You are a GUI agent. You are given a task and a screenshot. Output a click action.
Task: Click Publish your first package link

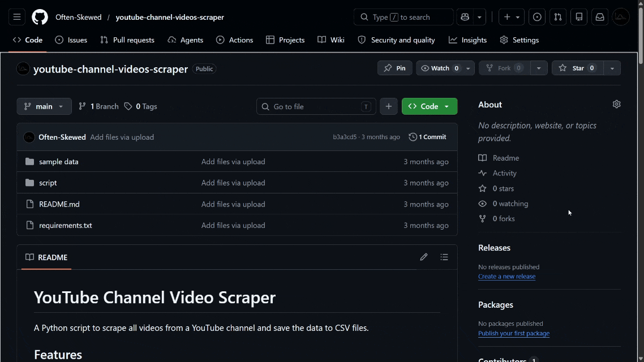(x=514, y=333)
